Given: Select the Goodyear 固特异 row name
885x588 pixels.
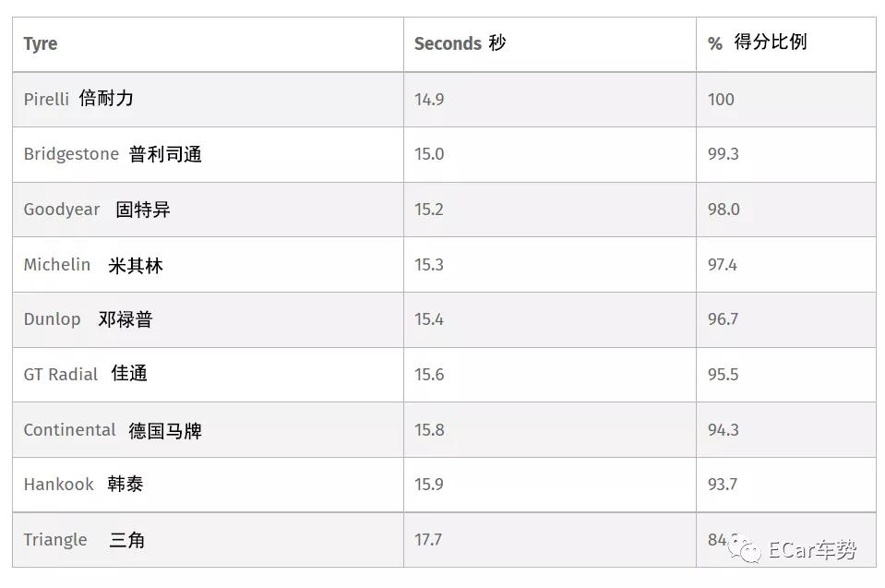Looking at the screenshot, I should tap(97, 210).
